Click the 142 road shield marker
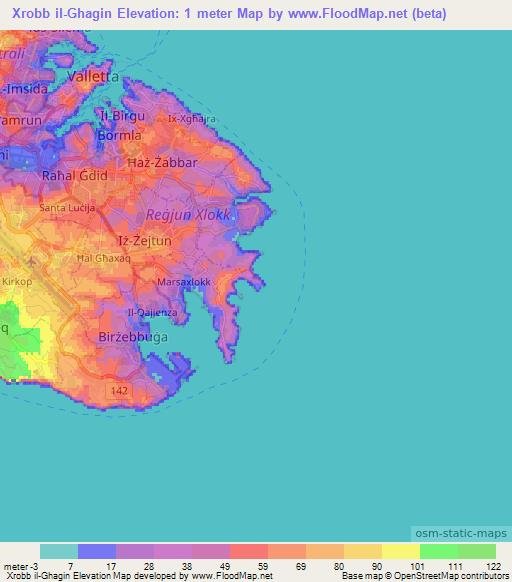 (119, 391)
